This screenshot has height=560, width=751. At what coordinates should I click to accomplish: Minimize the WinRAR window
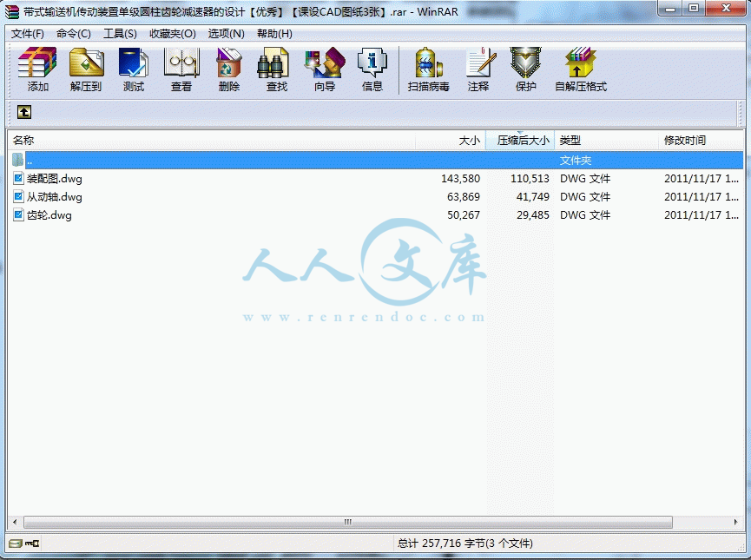pyautogui.click(x=670, y=9)
